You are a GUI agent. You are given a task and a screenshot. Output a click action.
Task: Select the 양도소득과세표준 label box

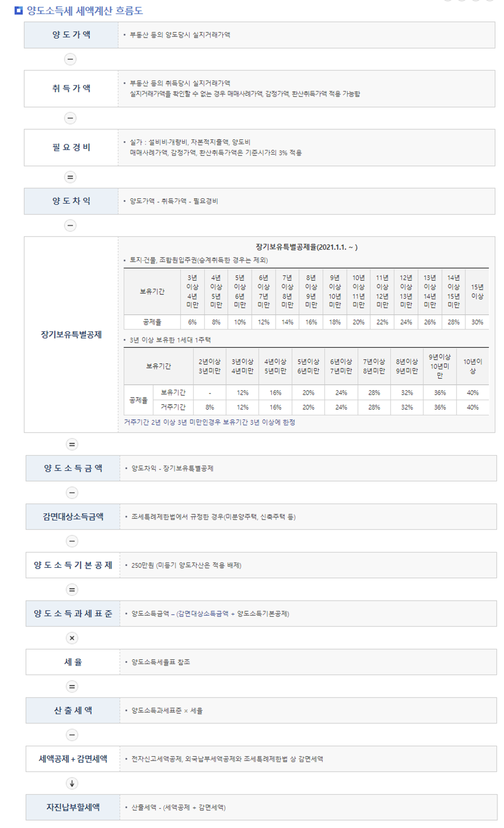[73, 614]
